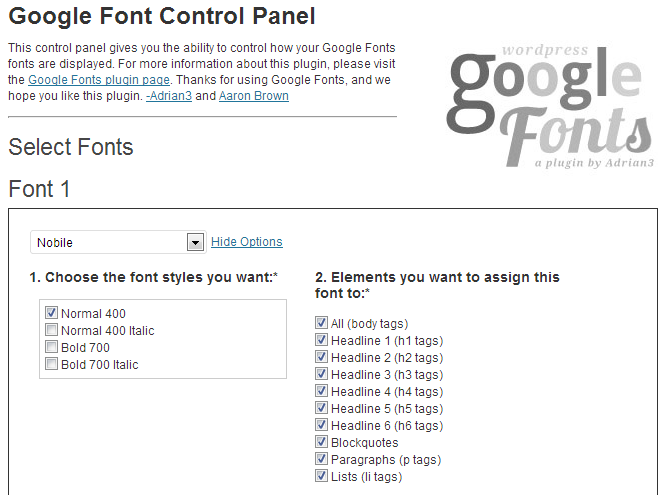This screenshot has width=667, height=495.
Task: Toggle Headline 6 (h6 tags) checkbox
Action: 322,425
